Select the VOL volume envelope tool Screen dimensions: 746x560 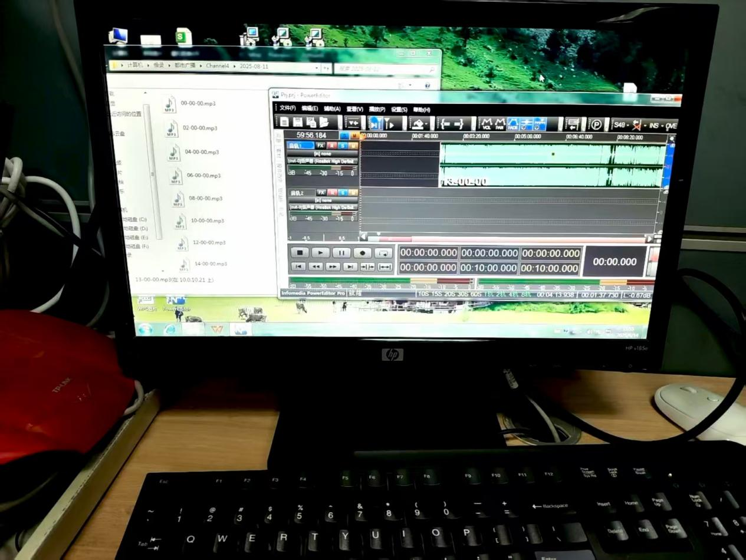[487, 124]
